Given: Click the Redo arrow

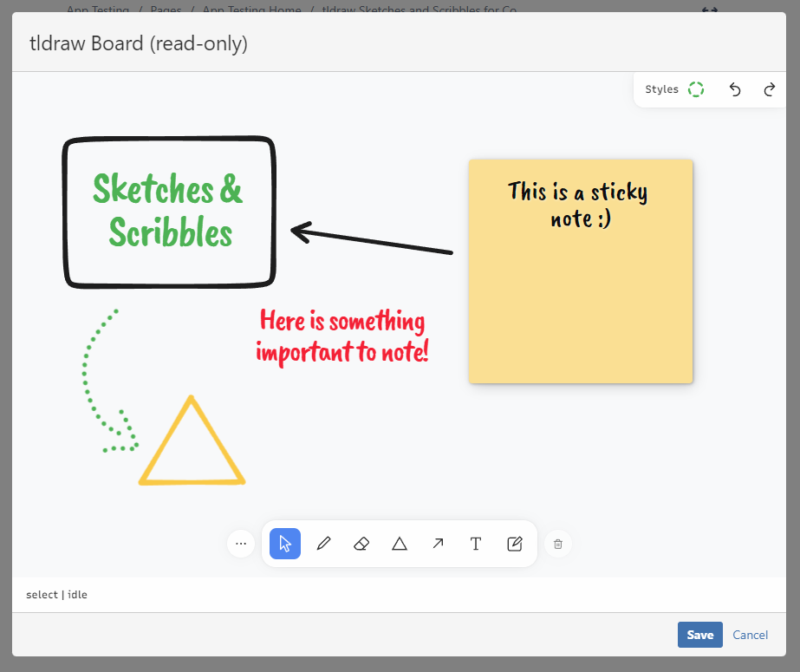Looking at the screenshot, I should pos(769,89).
